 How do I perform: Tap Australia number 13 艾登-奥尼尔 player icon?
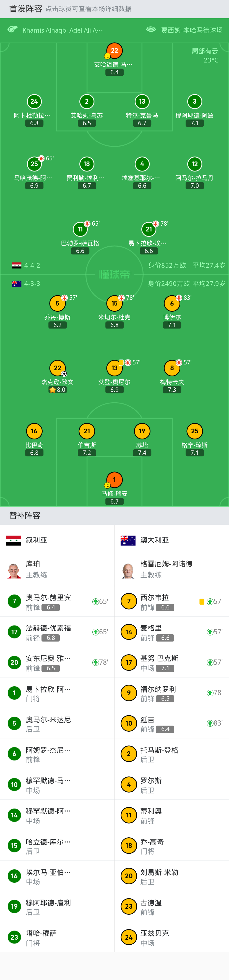point(114,368)
